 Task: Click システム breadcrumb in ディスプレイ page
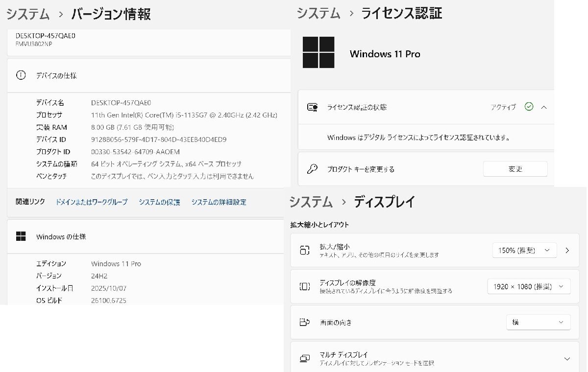tap(311, 201)
